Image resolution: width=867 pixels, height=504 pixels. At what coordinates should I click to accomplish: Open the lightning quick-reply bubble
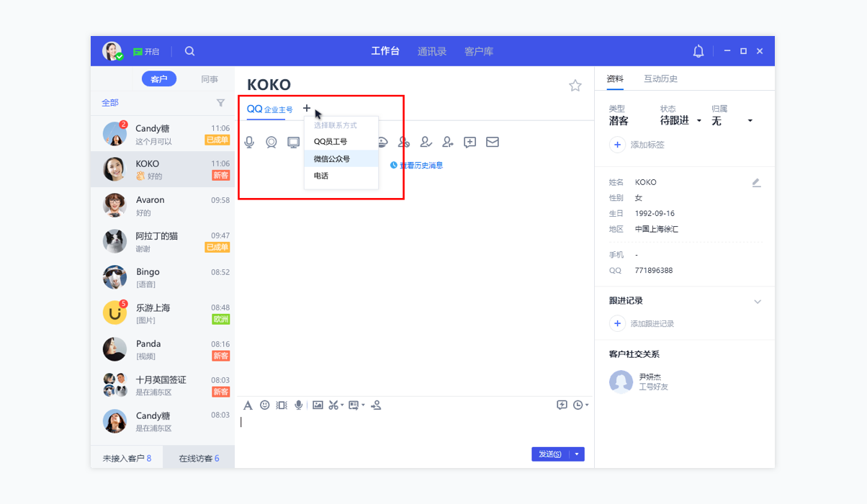(x=562, y=405)
